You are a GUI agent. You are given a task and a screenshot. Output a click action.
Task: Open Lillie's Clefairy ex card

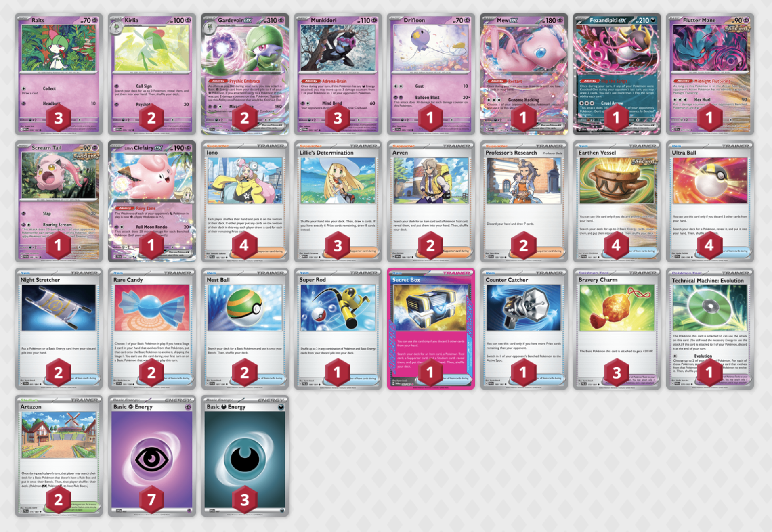tap(152, 201)
